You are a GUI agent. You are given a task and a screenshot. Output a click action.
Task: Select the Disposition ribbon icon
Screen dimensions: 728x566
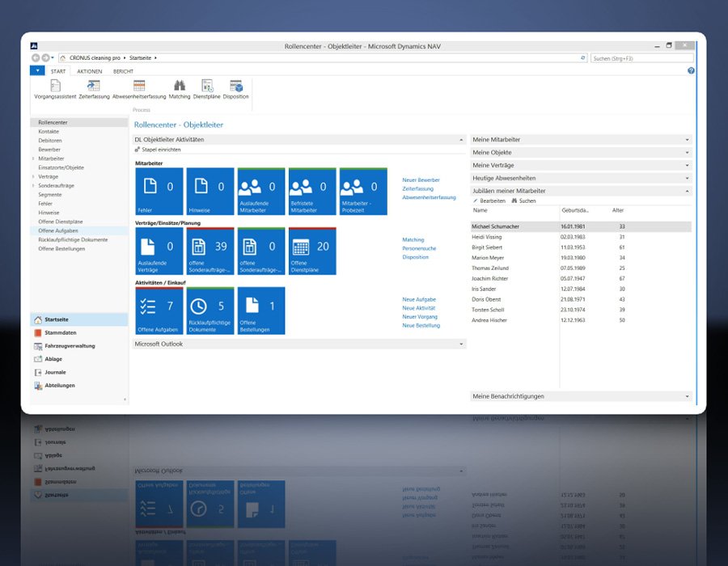[x=236, y=86]
